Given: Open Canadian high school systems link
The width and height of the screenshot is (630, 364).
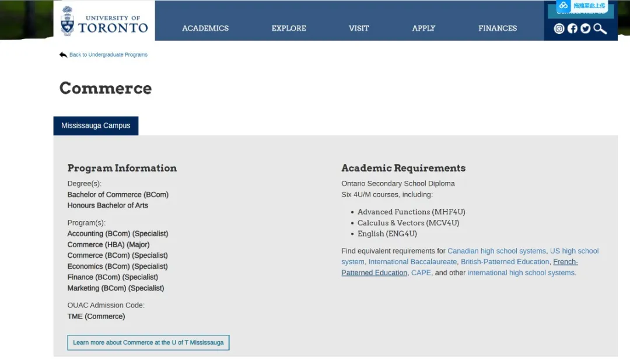Looking at the screenshot, I should pos(496,251).
